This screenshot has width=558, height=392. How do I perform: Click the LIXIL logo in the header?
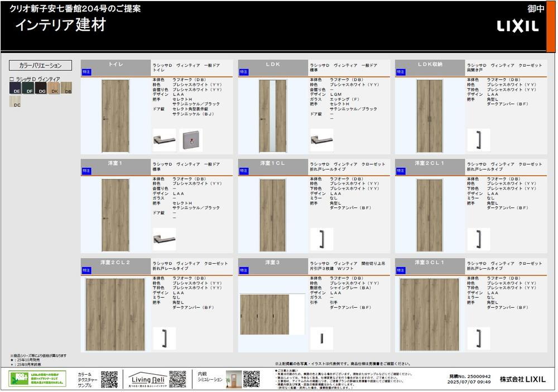[x=518, y=26]
